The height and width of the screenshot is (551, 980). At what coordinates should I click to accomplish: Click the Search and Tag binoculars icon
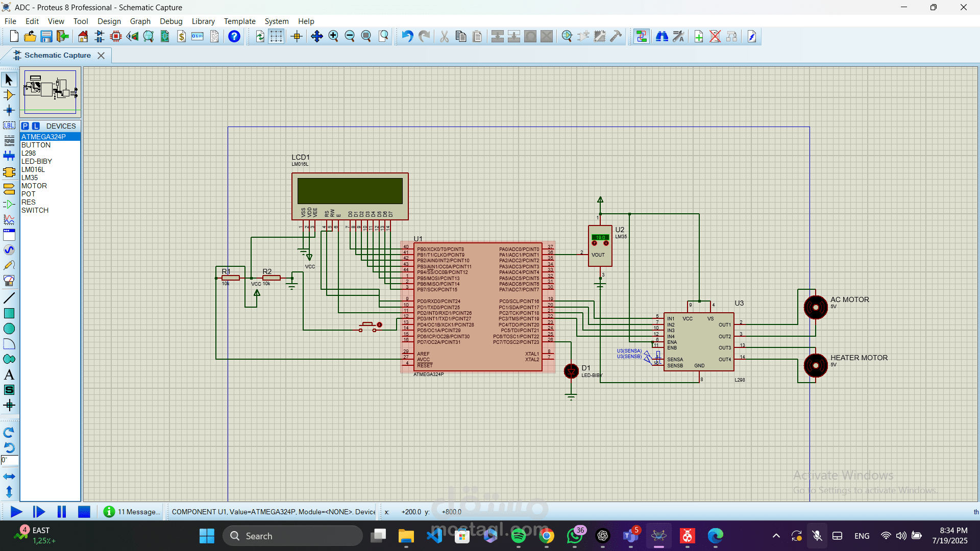tap(662, 36)
